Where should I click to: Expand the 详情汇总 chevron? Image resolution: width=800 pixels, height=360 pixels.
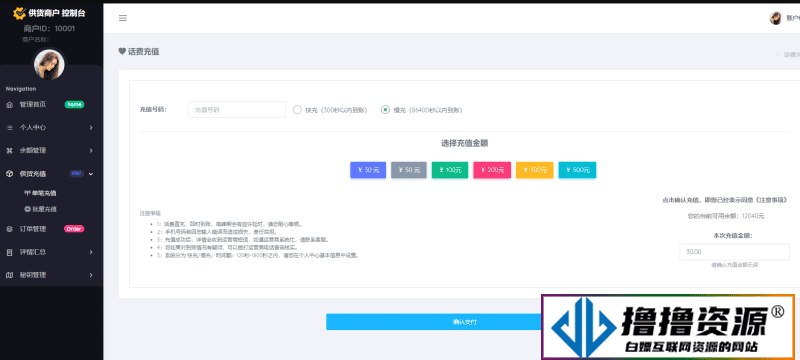click(x=91, y=252)
